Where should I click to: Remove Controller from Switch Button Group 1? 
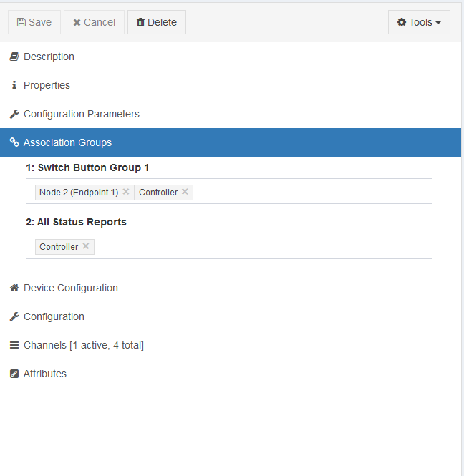coord(185,192)
